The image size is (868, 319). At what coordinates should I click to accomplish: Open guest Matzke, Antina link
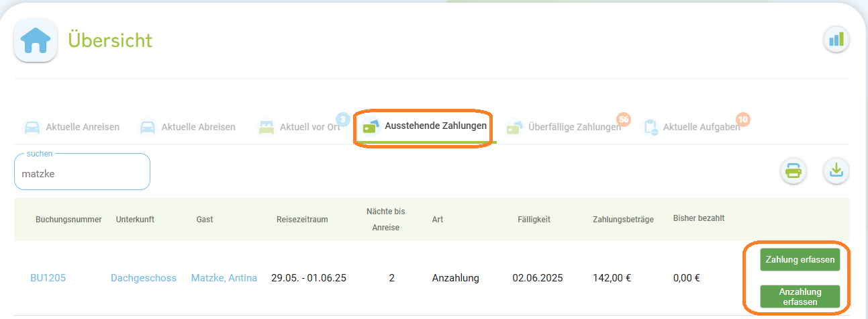click(x=224, y=278)
